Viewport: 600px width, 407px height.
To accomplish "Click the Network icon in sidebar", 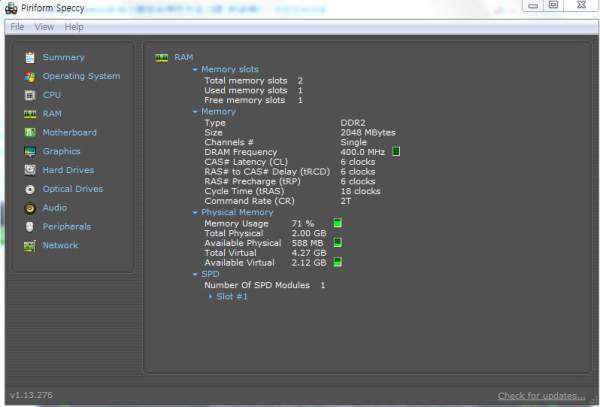I will point(30,246).
